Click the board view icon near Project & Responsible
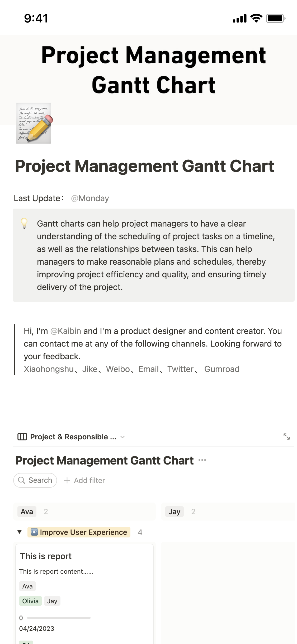The height and width of the screenshot is (644, 297). (x=22, y=437)
